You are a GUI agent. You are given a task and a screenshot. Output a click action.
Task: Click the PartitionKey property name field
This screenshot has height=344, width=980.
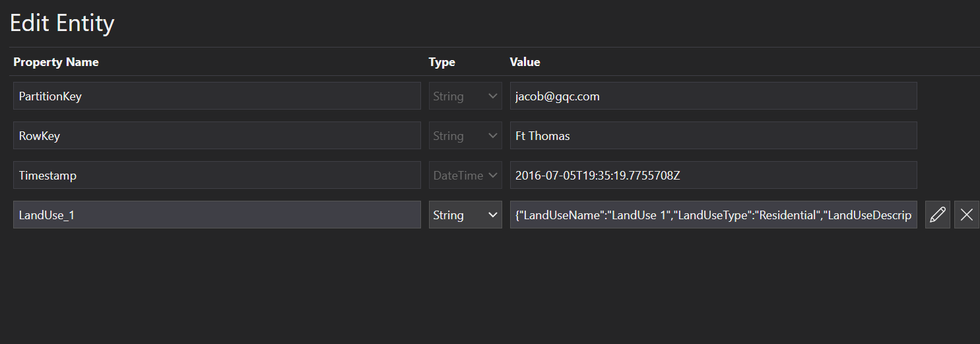click(216, 96)
